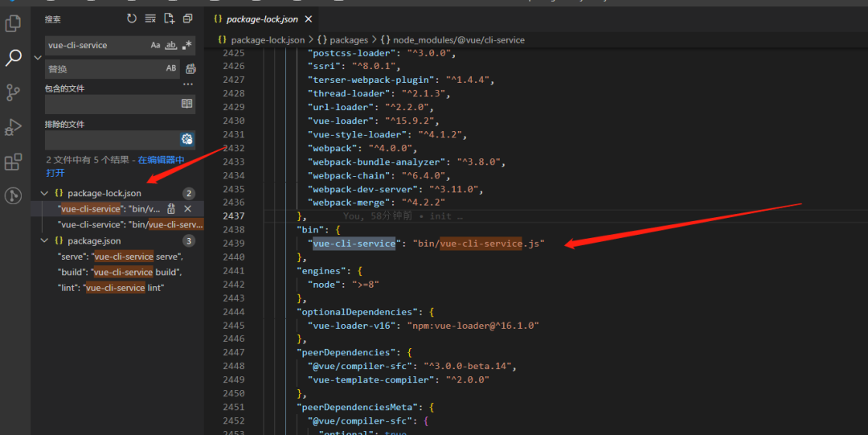Click "vue-template-compiler" entry
This screenshot has width=868, height=435.
point(399,380)
